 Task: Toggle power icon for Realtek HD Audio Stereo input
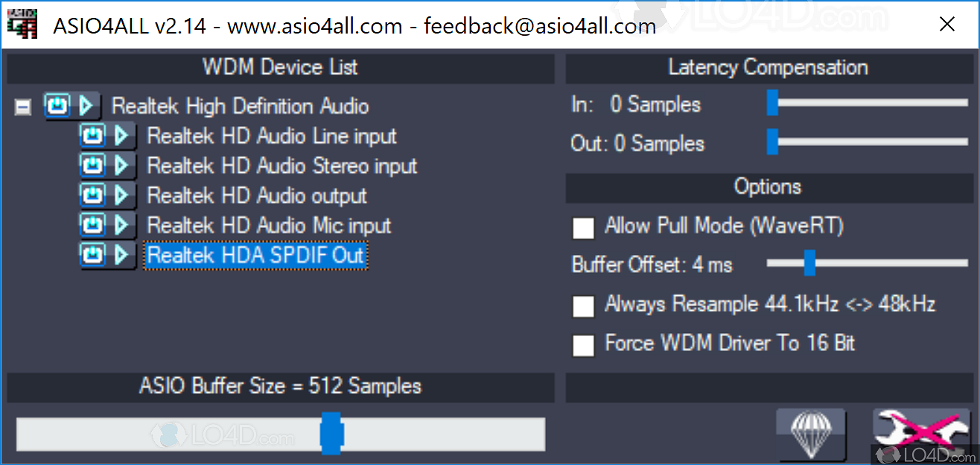click(x=92, y=165)
